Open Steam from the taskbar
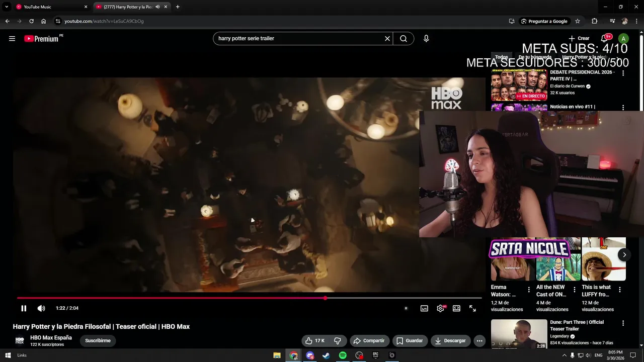 326,355
